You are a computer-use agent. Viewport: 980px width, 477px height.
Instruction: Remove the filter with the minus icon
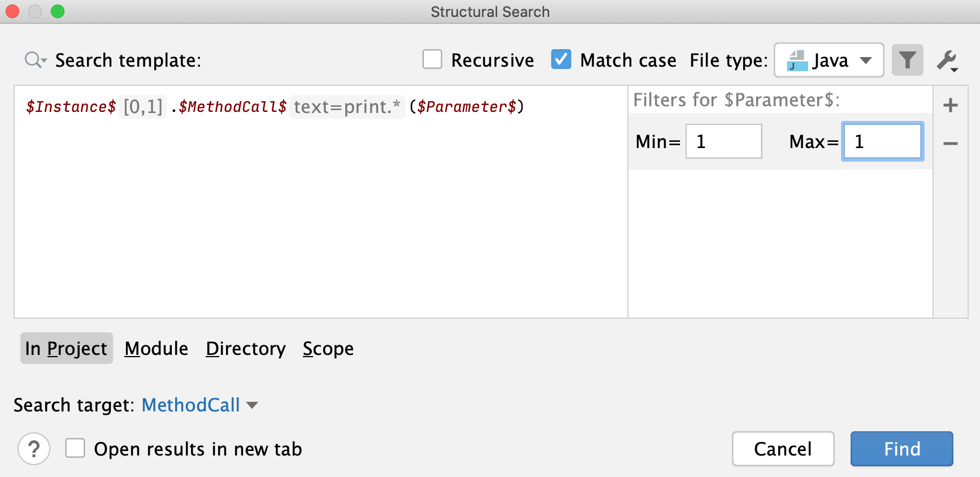click(951, 144)
